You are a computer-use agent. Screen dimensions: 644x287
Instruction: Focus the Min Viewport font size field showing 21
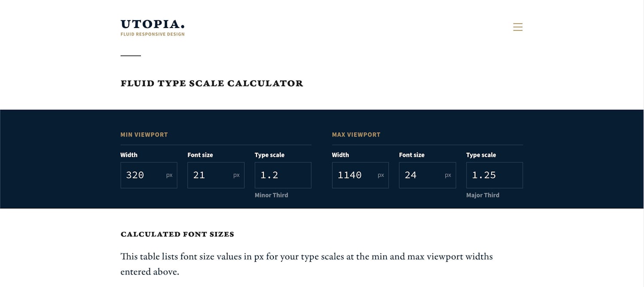coord(210,175)
